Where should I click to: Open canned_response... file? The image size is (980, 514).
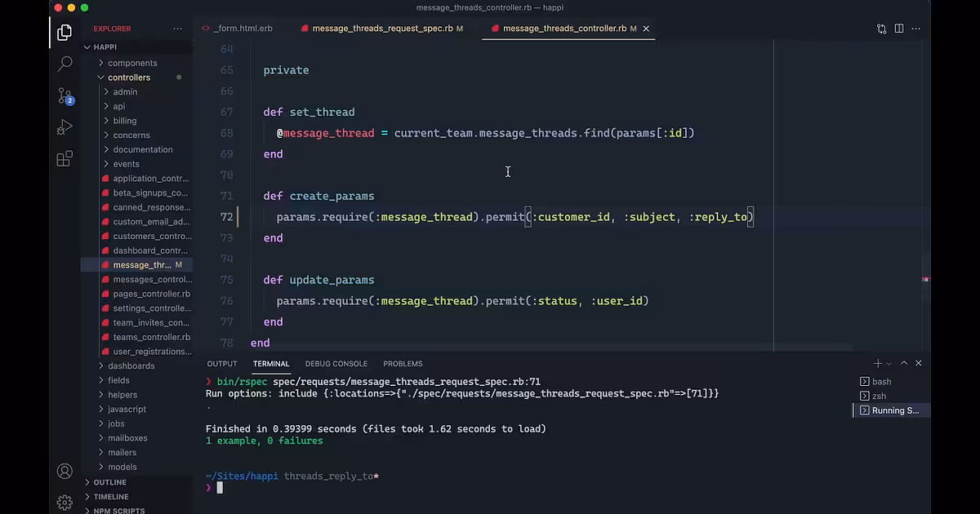click(151, 207)
